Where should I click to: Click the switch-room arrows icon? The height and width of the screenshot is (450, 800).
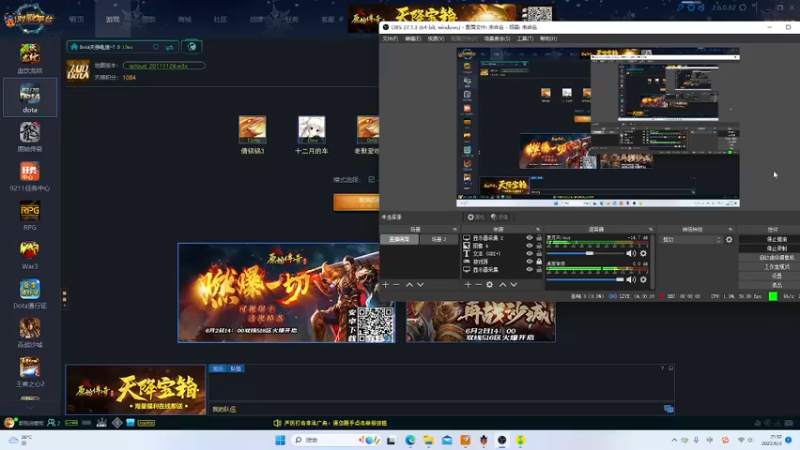click(x=169, y=47)
